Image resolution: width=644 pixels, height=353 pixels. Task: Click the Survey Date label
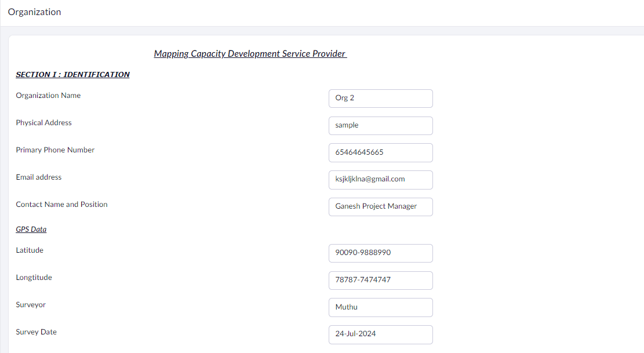[36, 332]
